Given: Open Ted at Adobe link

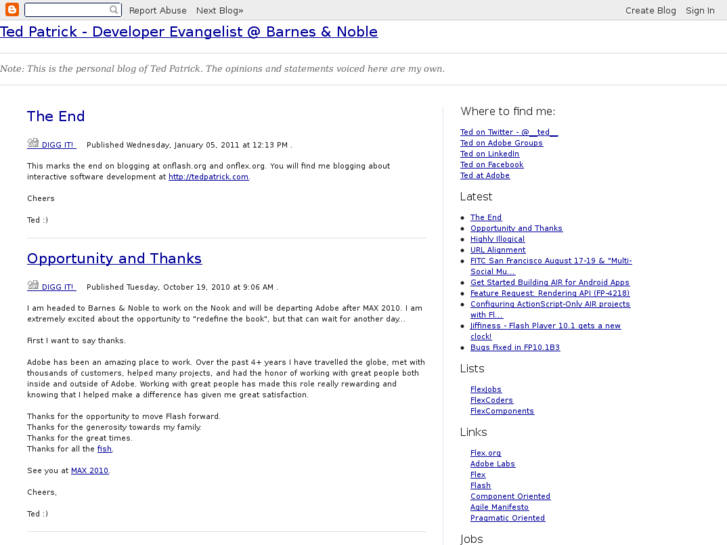Looking at the screenshot, I should [x=485, y=175].
